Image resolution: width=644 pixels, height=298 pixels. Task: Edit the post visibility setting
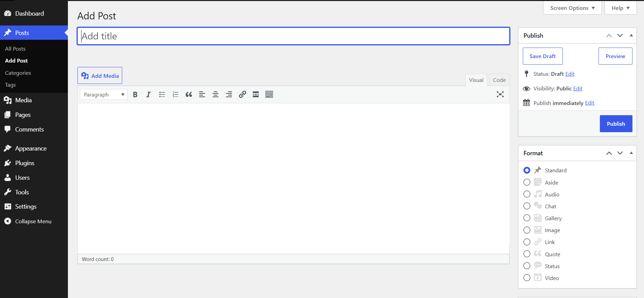(578, 88)
